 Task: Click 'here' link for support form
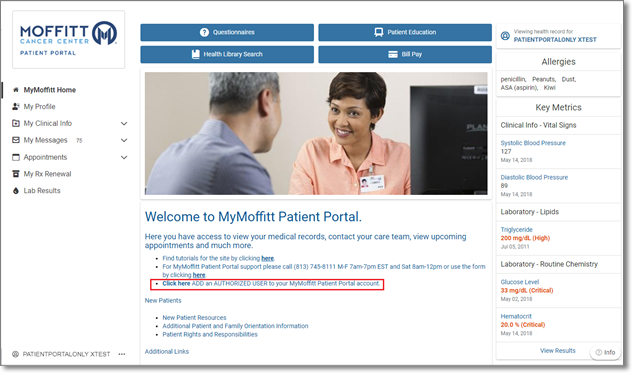[x=199, y=275]
